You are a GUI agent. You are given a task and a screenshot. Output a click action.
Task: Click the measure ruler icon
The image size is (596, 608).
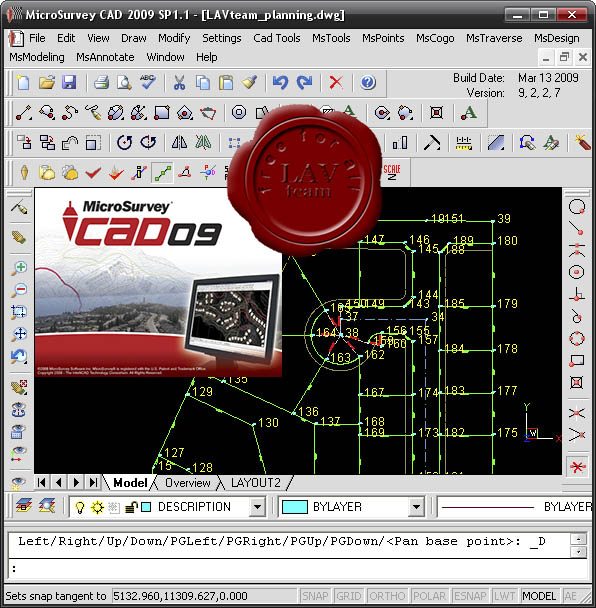click(x=464, y=143)
